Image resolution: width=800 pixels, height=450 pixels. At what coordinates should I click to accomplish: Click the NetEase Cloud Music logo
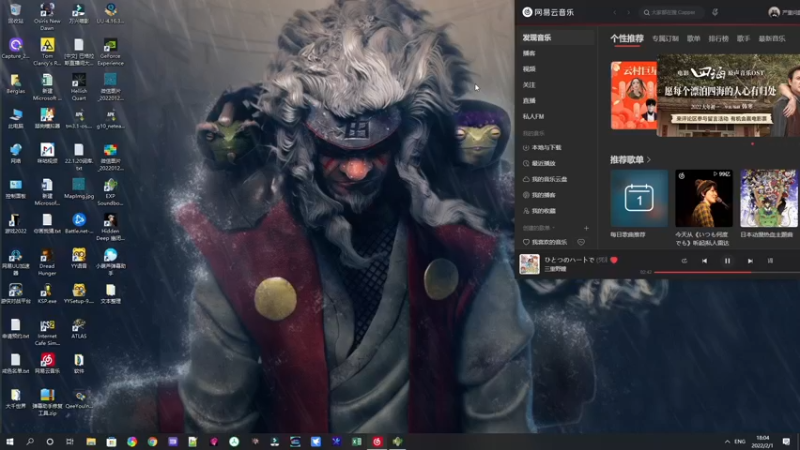click(x=548, y=12)
